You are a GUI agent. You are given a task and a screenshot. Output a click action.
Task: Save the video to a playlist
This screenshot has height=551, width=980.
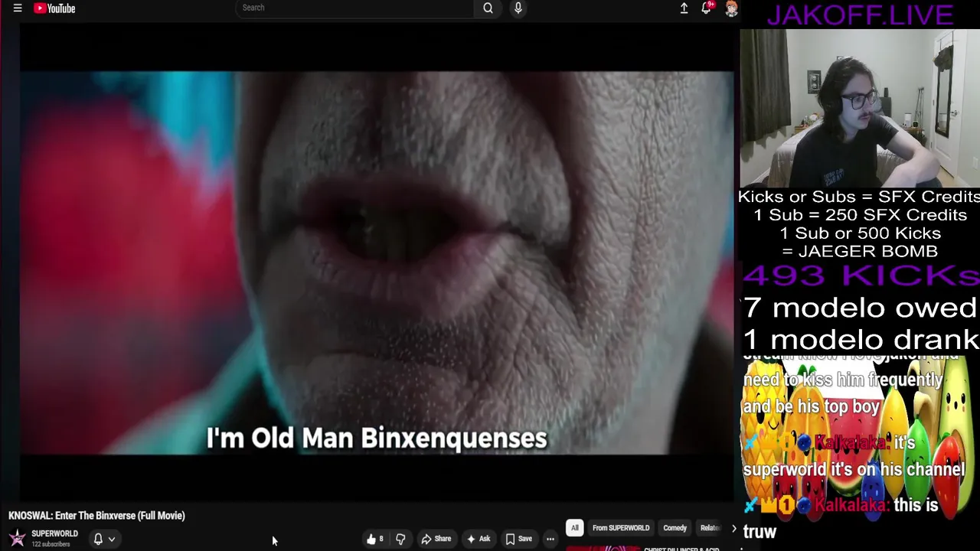pos(518,539)
